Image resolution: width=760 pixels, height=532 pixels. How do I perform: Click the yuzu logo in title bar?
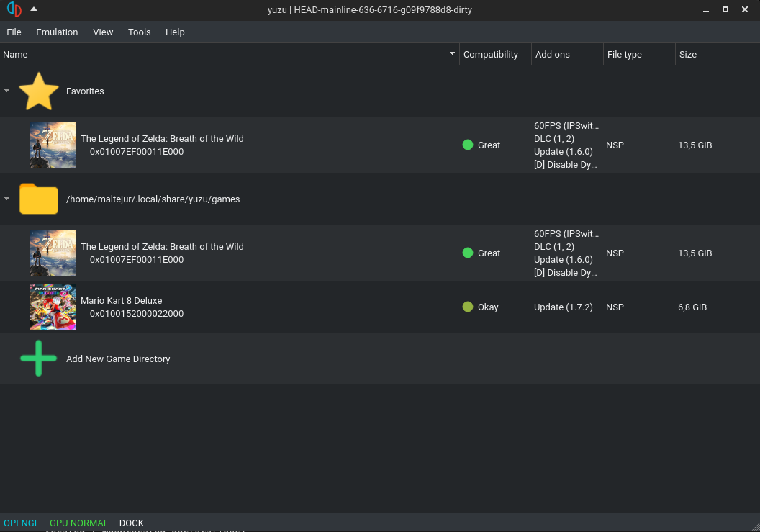(x=14, y=9)
